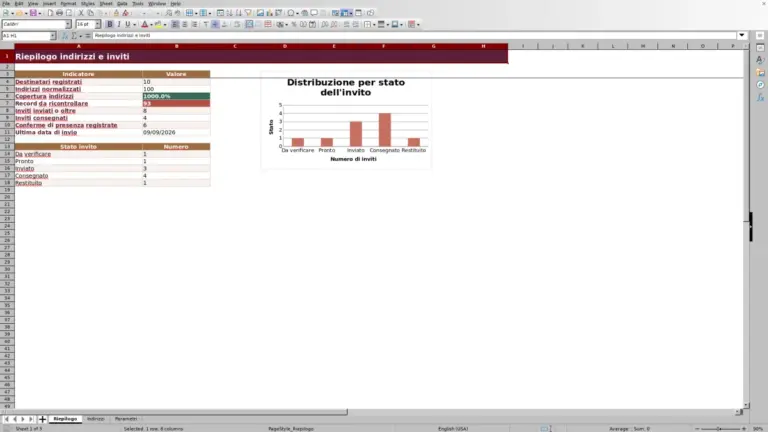Open the Background Color dropdown arrow
The width and height of the screenshot is (768, 432).
click(x=165, y=24)
